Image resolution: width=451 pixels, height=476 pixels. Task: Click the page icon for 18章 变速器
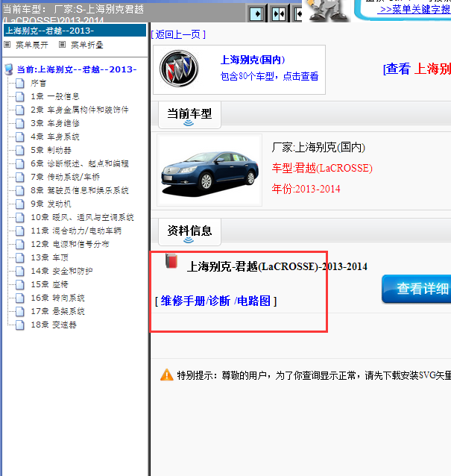click(x=20, y=325)
